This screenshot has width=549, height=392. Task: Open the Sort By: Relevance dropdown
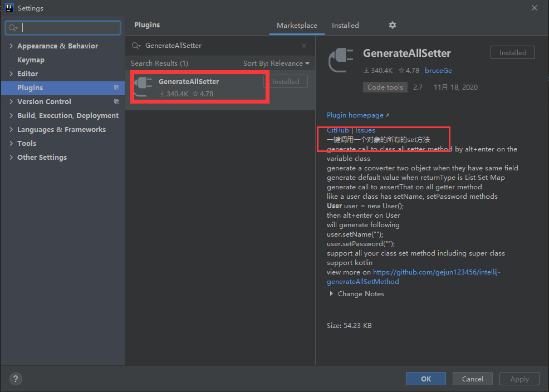click(x=276, y=63)
